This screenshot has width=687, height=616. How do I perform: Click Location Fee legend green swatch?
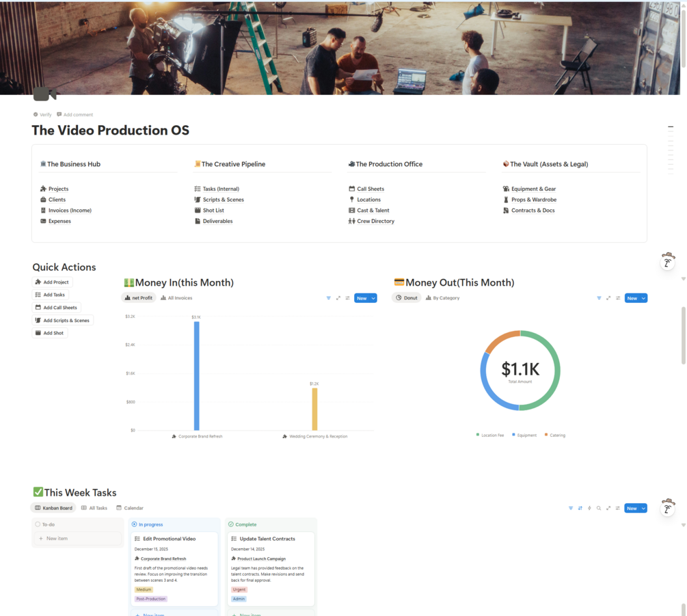478,435
